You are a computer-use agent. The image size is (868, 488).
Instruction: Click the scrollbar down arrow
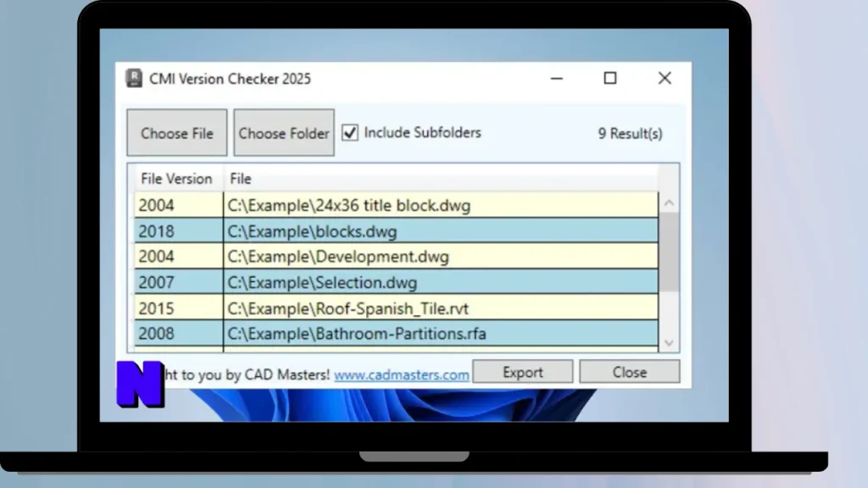tap(669, 343)
